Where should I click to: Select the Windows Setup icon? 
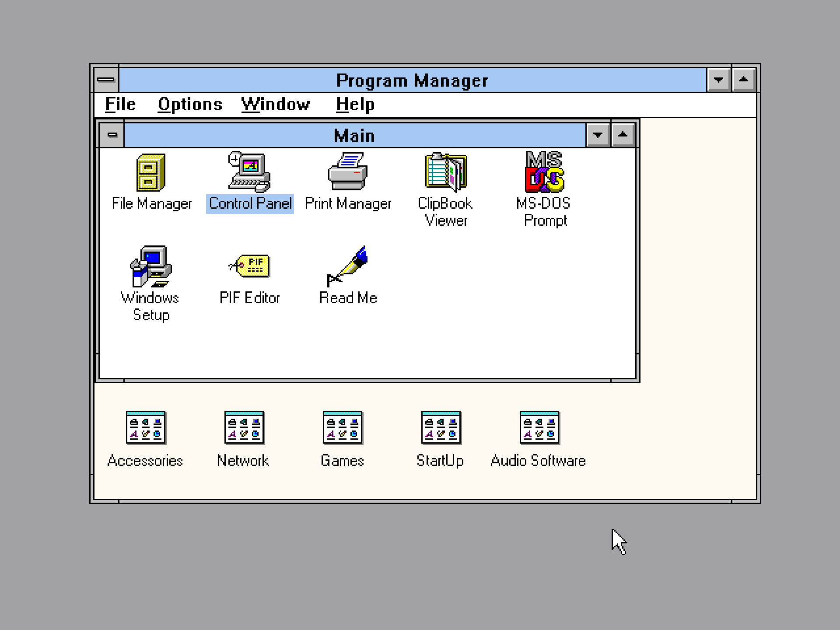tap(151, 266)
